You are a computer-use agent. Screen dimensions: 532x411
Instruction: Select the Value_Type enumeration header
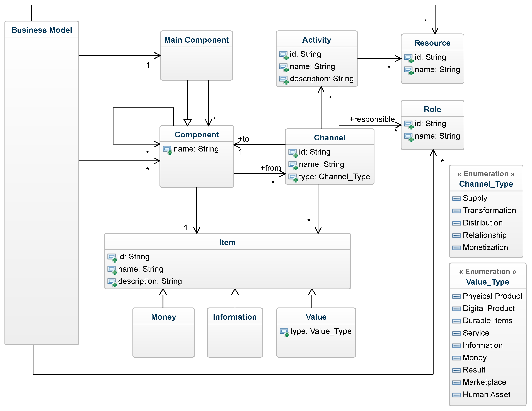[x=487, y=282]
